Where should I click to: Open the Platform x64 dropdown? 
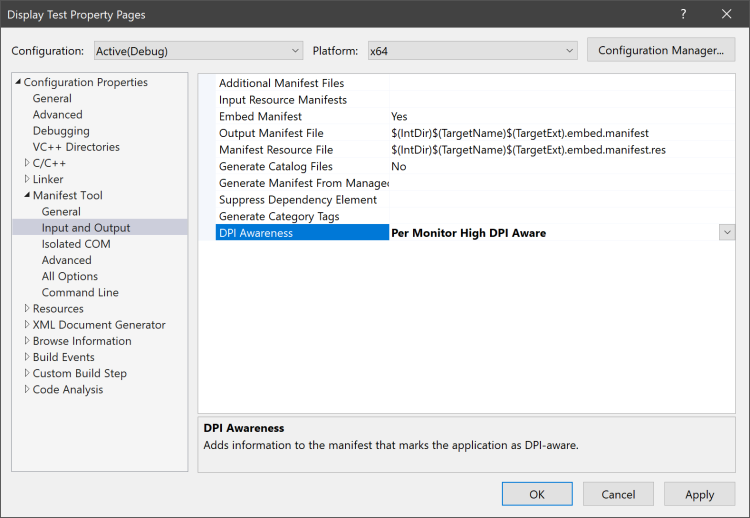[x=471, y=51]
